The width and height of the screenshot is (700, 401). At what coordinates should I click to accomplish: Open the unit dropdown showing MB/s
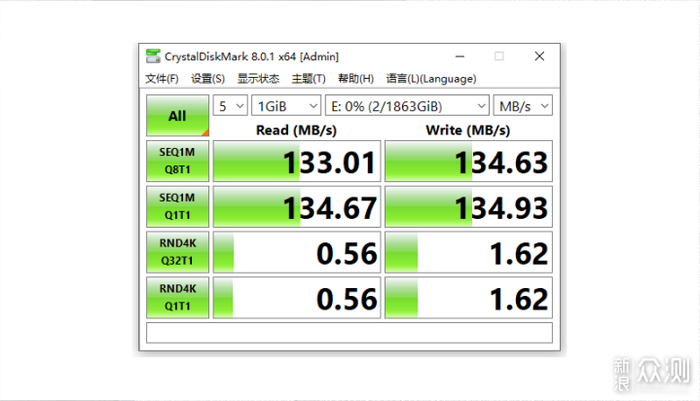[x=523, y=106]
